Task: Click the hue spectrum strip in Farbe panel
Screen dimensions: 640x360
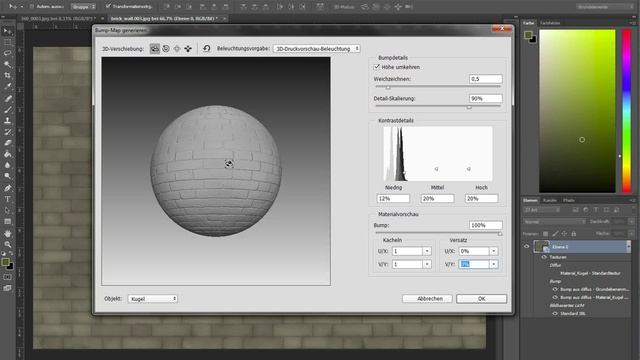Action: tap(627, 111)
